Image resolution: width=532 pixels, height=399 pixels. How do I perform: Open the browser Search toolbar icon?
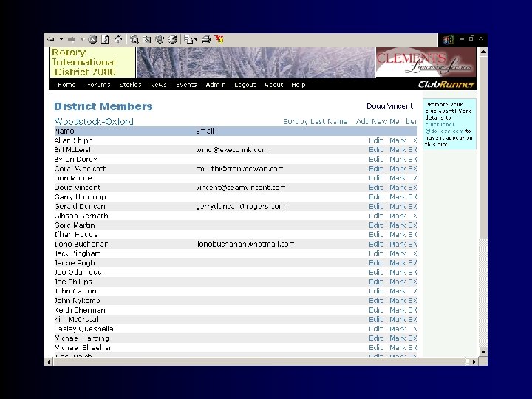pos(134,40)
